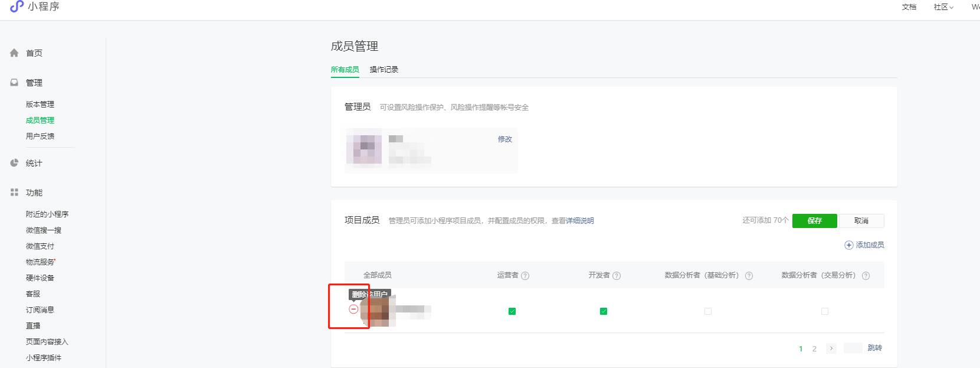Click the 统计 pie chart icon
980x368 pixels.
(x=14, y=163)
